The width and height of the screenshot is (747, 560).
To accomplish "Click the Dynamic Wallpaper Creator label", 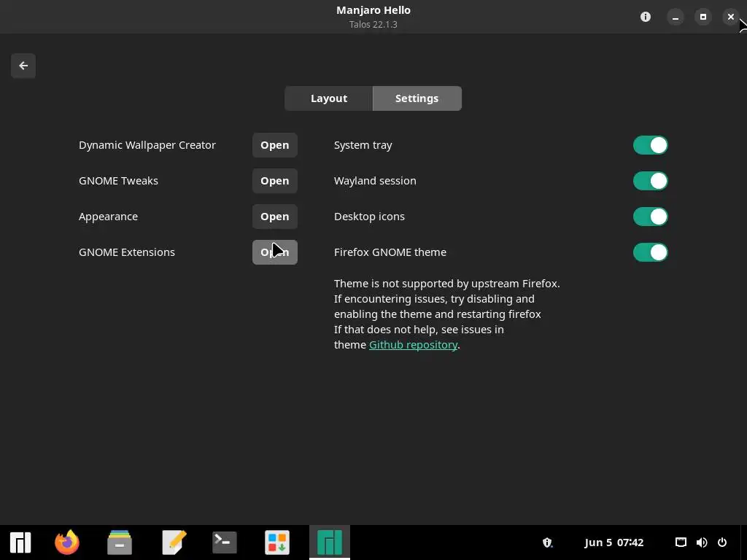I will (x=147, y=145).
